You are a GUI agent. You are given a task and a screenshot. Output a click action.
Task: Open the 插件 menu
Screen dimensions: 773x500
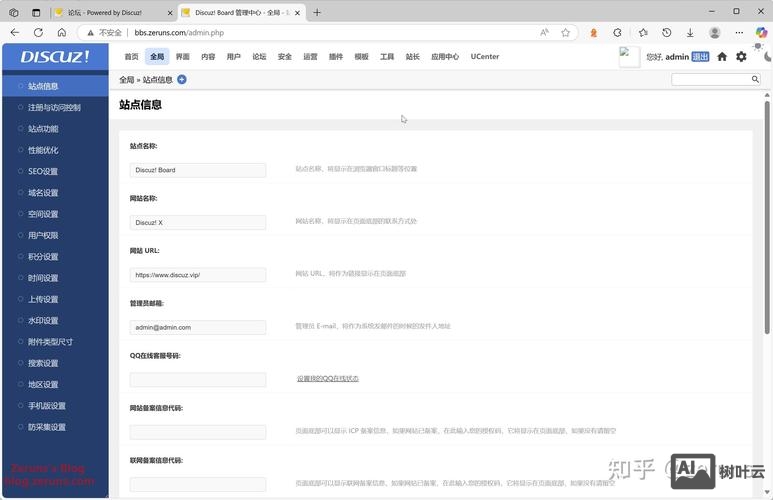coord(336,57)
